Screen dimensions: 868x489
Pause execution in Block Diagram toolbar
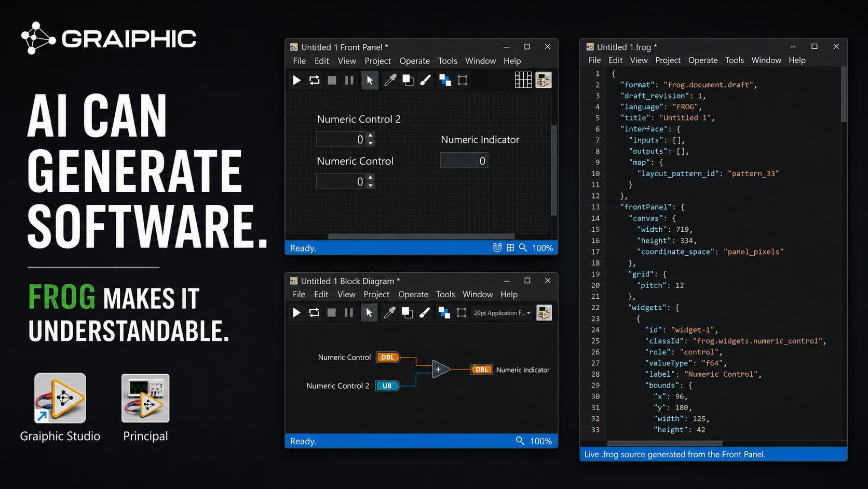(x=349, y=312)
